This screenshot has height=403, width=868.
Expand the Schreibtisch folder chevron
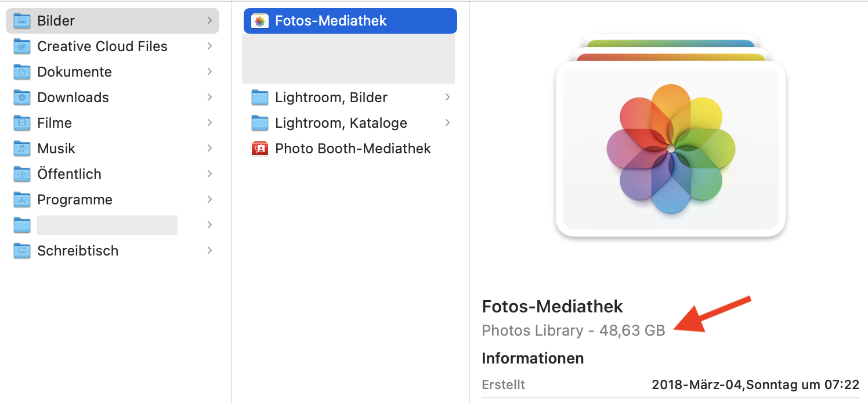(209, 251)
